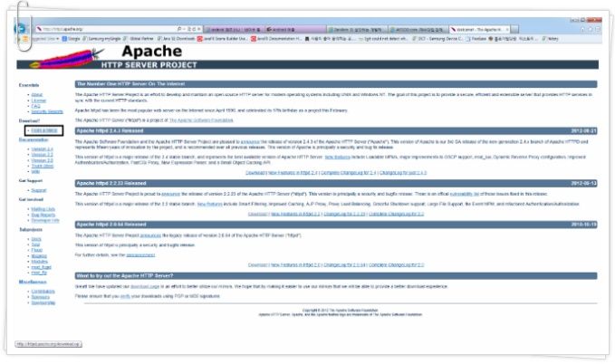Viewport: 615px width, 364px height.
Task: Open the License link in sidebar
Action: [39, 101]
